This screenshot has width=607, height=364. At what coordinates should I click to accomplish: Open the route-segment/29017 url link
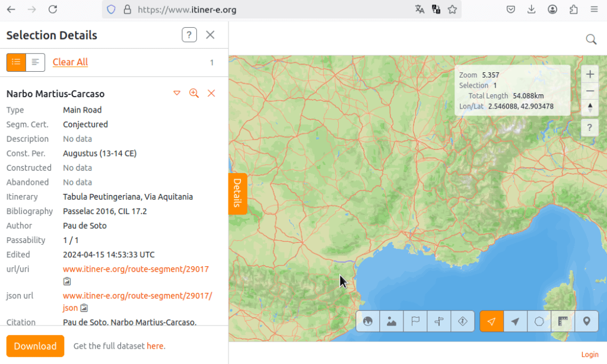(136, 269)
